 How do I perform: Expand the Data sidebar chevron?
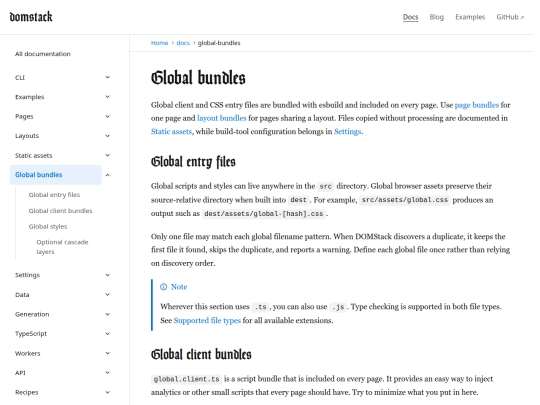[x=107, y=294]
